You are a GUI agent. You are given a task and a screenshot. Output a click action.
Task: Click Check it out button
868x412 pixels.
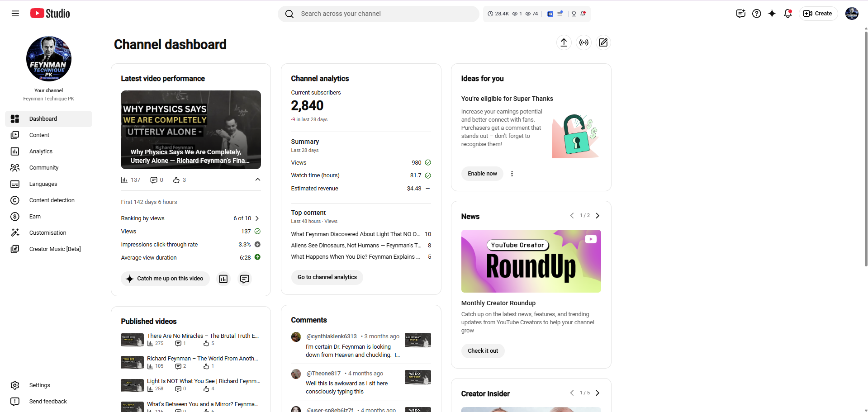click(483, 351)
